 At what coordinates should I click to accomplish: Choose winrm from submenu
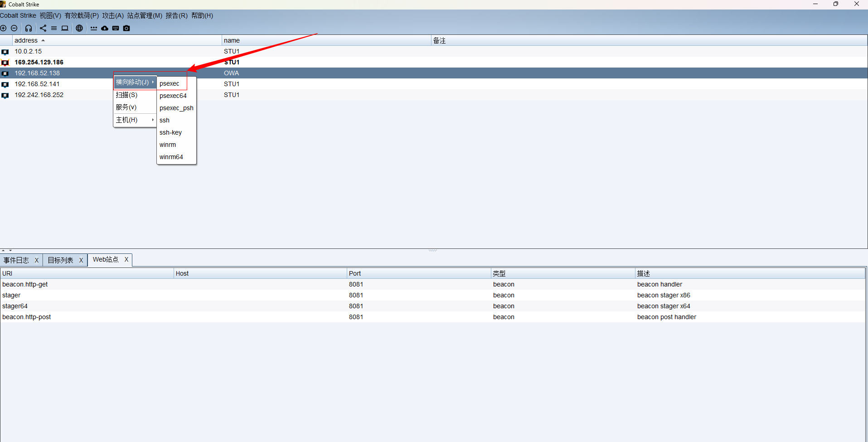click(x=176, y=145)
